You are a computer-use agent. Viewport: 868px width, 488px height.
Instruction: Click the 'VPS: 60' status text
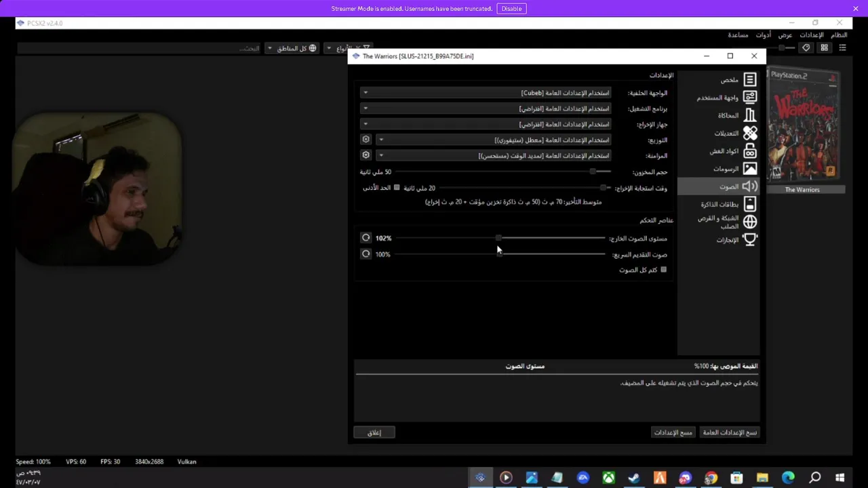pyautogui.click(x=76, y=462)
